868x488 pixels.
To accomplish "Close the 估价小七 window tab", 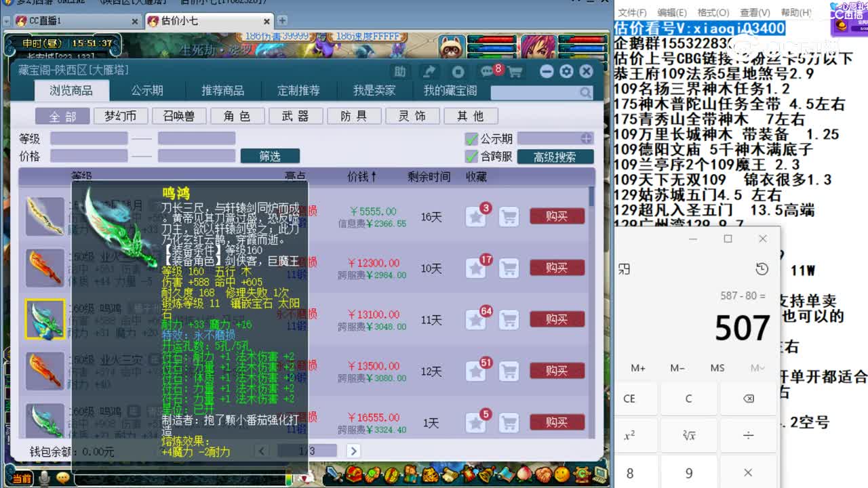I will [x=268, y=21].
